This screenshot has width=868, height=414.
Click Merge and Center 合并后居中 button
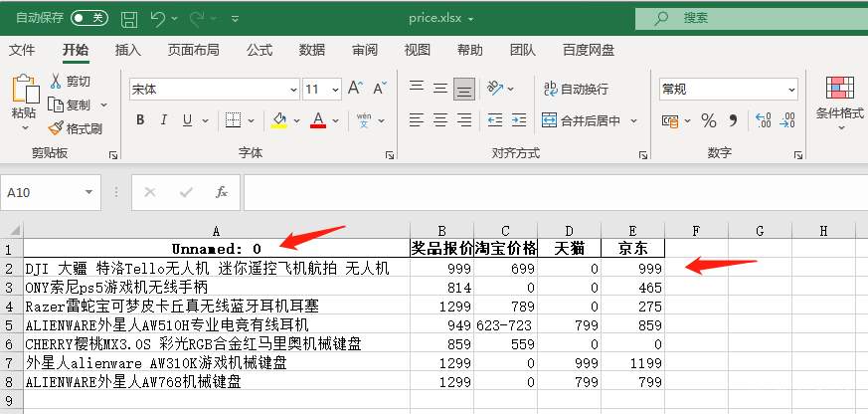[582, 120]
